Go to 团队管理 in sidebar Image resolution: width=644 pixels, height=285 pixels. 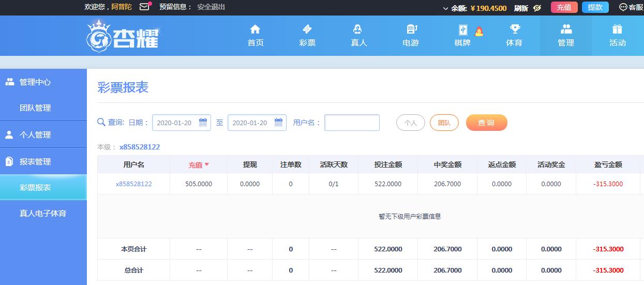[x=35, y=108]
